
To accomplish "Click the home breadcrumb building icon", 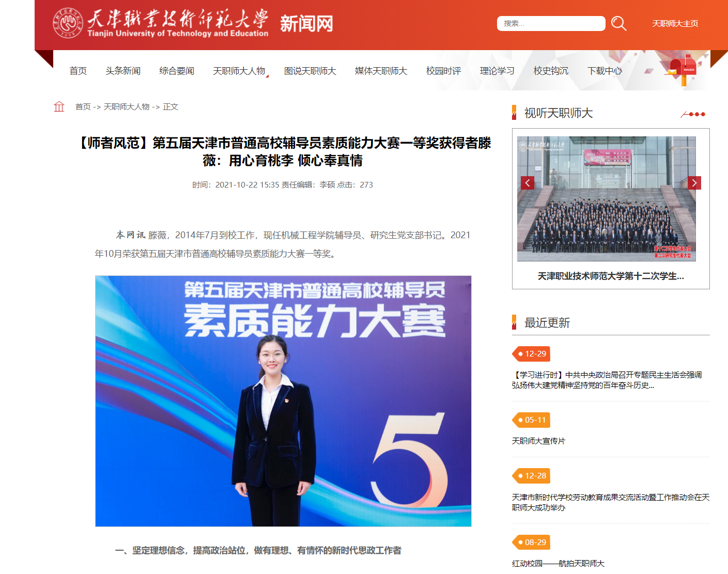I will (59, 106).
